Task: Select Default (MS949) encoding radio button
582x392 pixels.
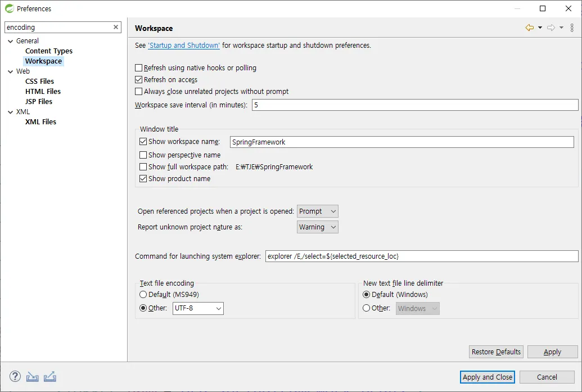Action: click(143, 295)
